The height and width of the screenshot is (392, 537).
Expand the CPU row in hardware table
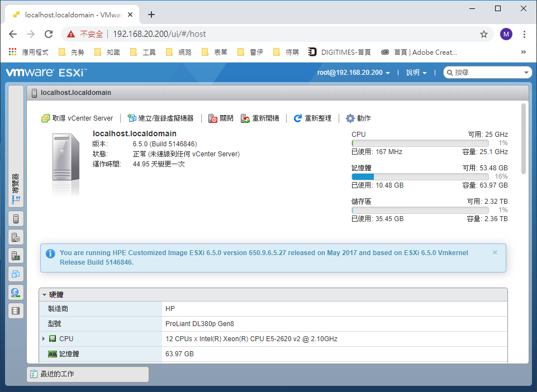coord(44,338)
